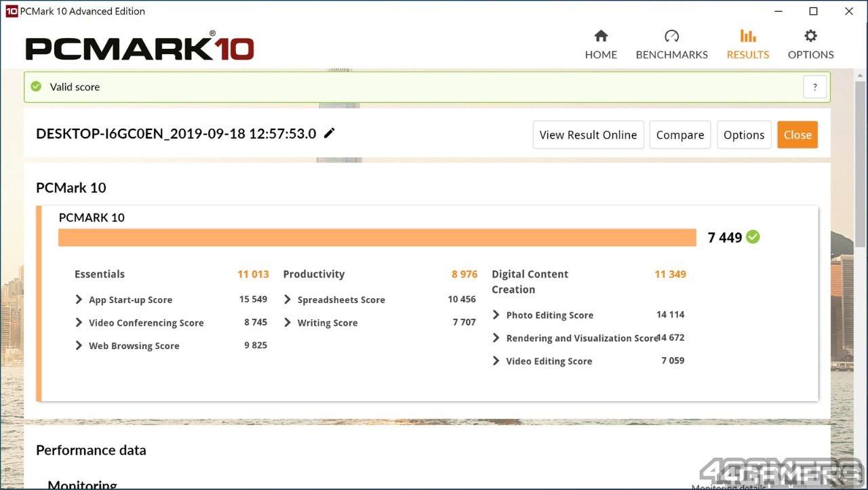Screen dimensions: 868x490
Task: Maximize the PCMark 10 window
Action: click(813, 11)
